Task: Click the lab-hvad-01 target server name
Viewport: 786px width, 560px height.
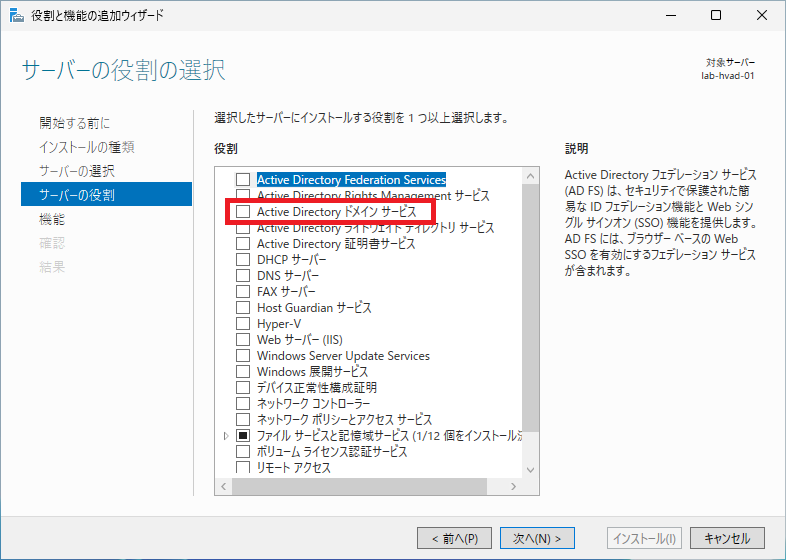Action: 728,76
